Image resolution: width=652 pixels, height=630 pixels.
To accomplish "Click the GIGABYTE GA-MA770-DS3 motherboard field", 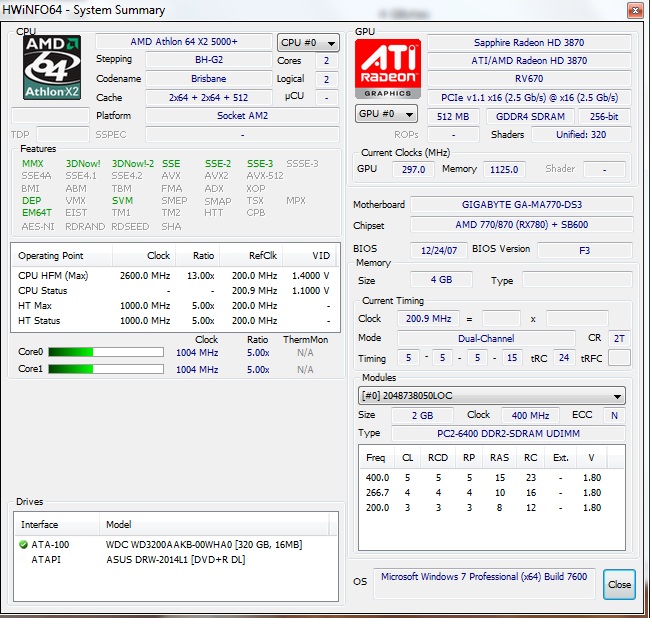I will coord(521,205).
